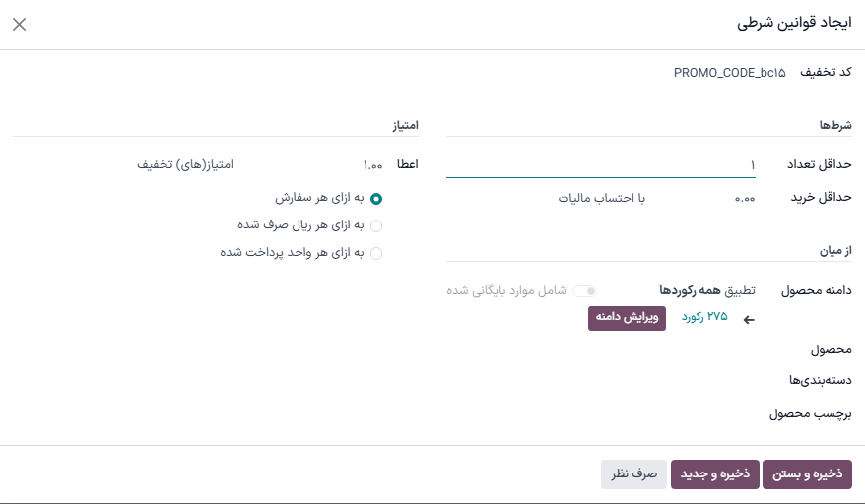Click the ذخیره و بستن button
This screenshot has height=504, width=865.
807,474
